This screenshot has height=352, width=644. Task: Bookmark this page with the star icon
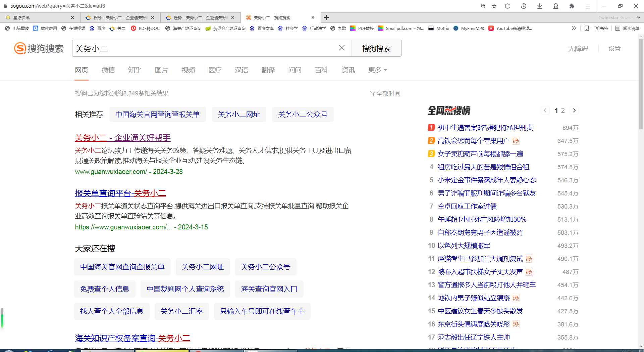(x=494, y=6)
